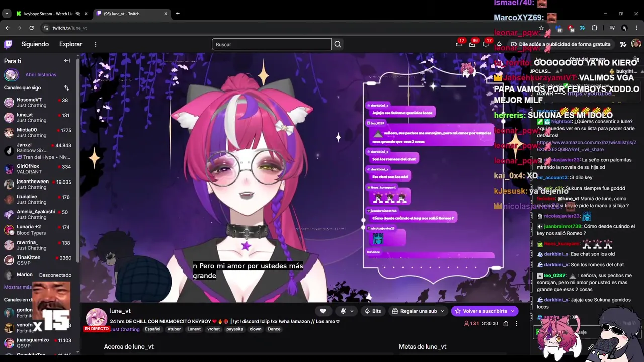The image size is (644, 362).
Task: Click the clown tag
Action: click(256, 329)
